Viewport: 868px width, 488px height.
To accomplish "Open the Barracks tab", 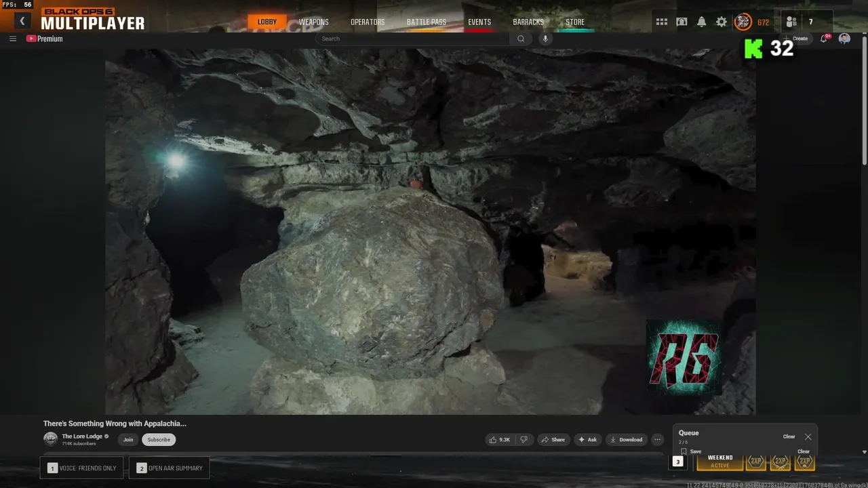I will 528,22.
